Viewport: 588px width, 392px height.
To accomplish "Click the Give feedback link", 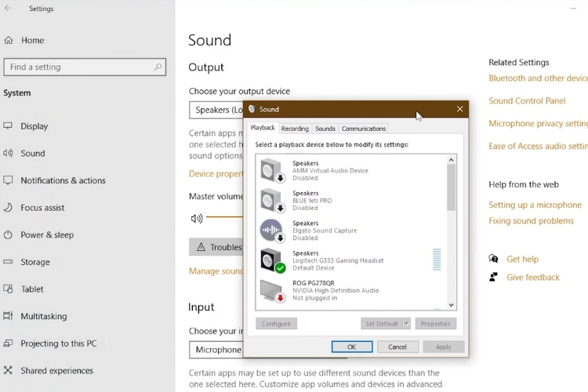I will pos(533,278).
